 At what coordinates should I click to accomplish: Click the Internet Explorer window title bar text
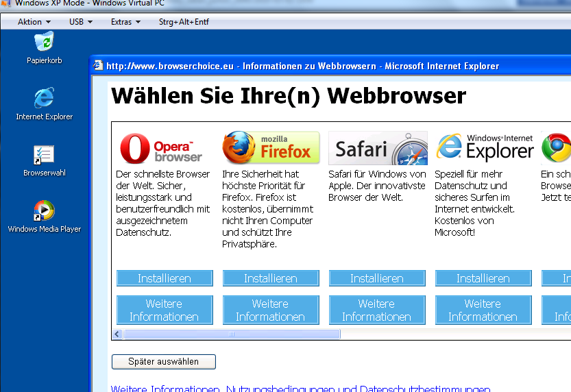[x=302, y=66]
